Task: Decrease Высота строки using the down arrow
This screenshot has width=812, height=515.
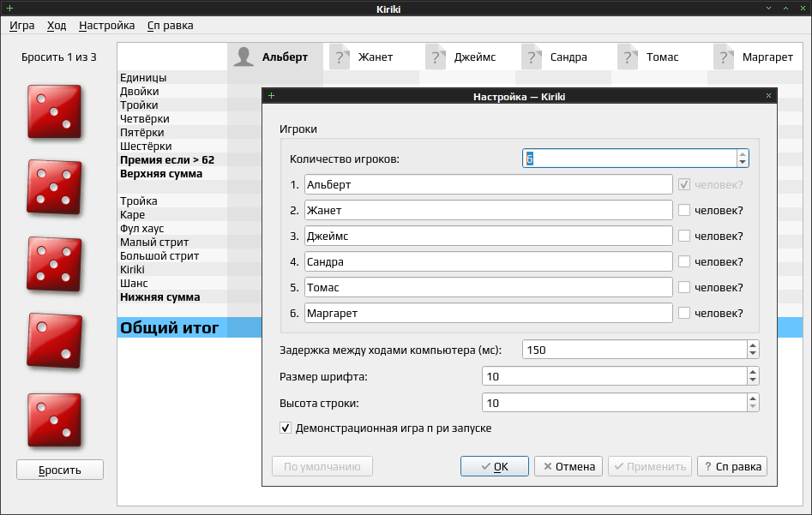Action: 753,407
